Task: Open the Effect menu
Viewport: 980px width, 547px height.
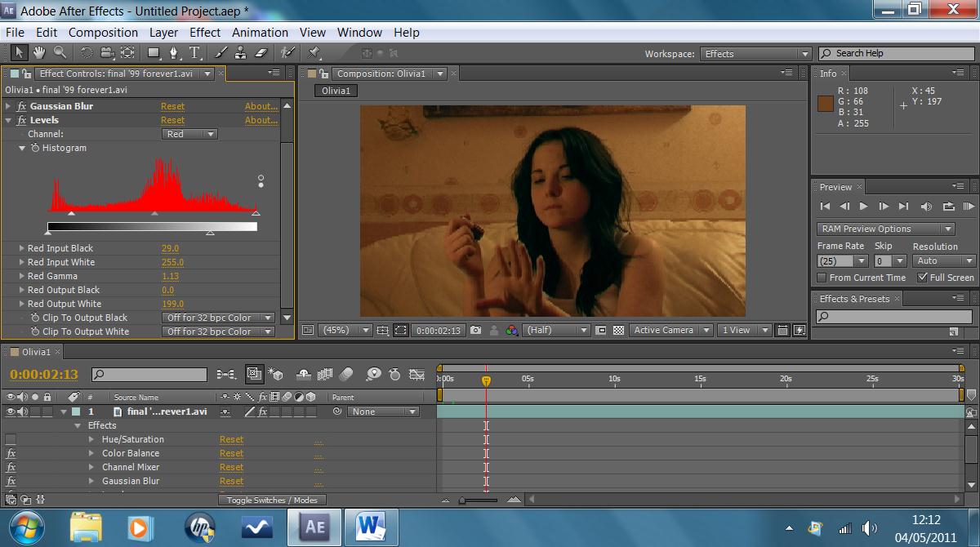Action: click(205, 33)
